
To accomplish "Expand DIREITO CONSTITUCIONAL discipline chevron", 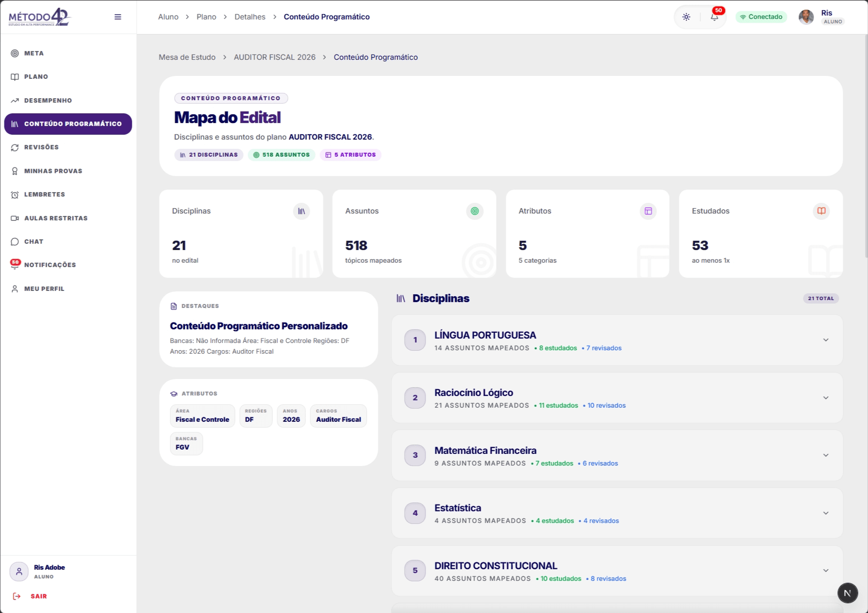I will coord(826,571).
